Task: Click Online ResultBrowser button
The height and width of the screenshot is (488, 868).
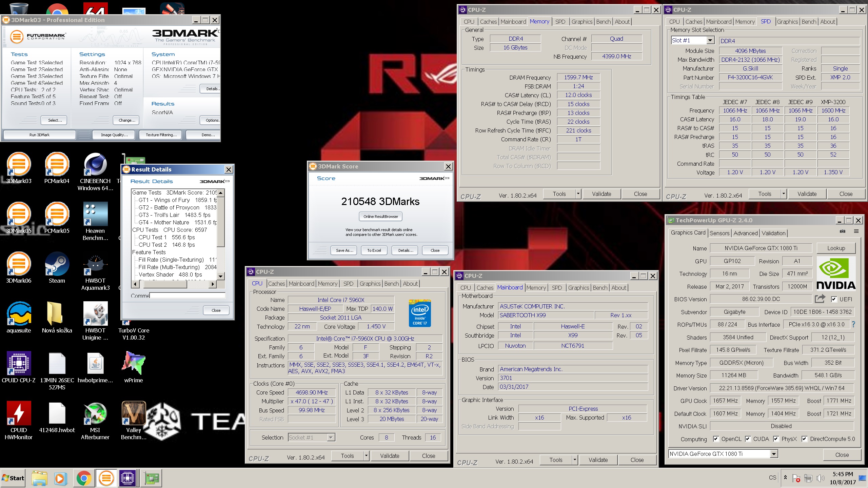Action: (380, 217)
